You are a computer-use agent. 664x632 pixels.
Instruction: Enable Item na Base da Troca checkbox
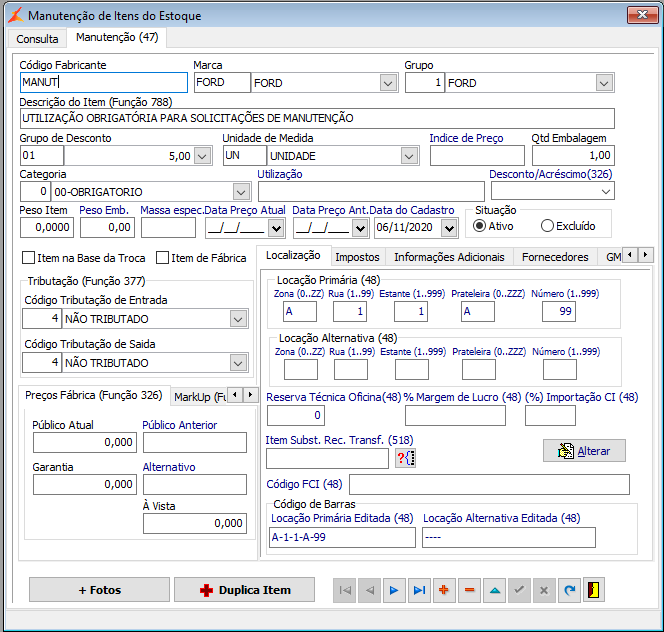(29, 258)
